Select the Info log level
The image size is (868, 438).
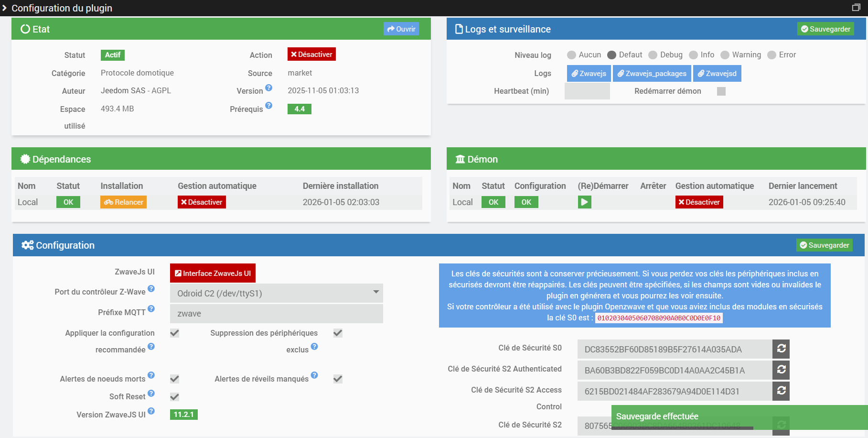[x=693, y=55]
